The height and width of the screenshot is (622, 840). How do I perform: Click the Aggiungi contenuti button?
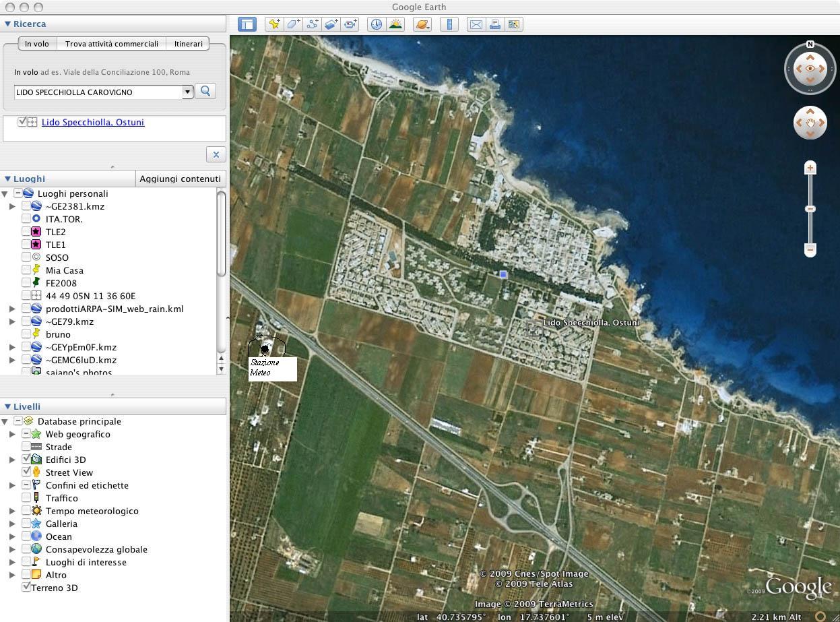180,179
